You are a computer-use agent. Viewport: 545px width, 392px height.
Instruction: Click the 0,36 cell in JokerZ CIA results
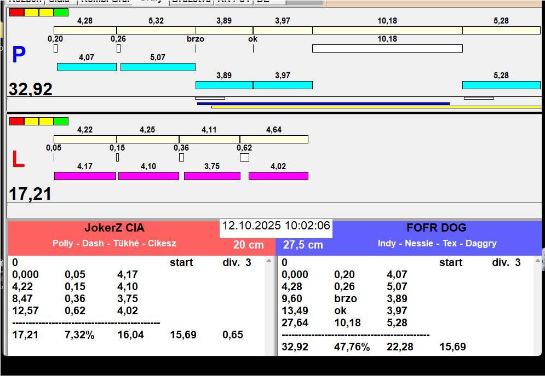[x=75, y=298]
